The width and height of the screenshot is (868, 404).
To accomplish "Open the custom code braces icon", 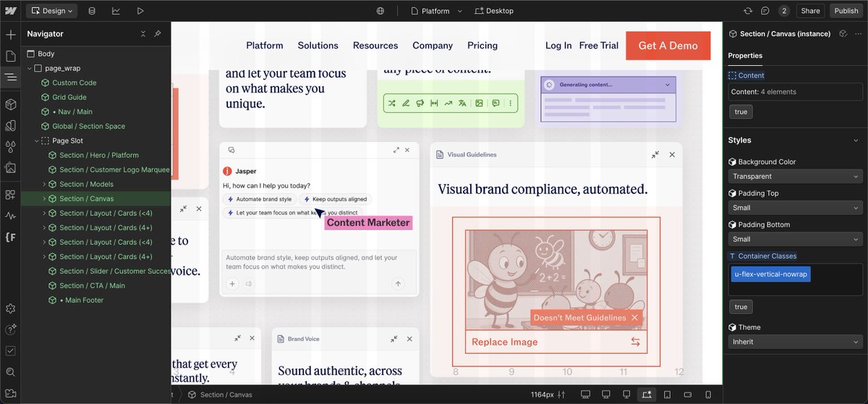I will pos(10,237).
